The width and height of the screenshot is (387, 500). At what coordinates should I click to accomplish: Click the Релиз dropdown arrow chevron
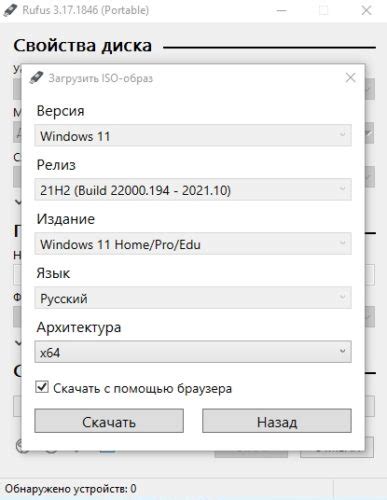tap(342, 189)
